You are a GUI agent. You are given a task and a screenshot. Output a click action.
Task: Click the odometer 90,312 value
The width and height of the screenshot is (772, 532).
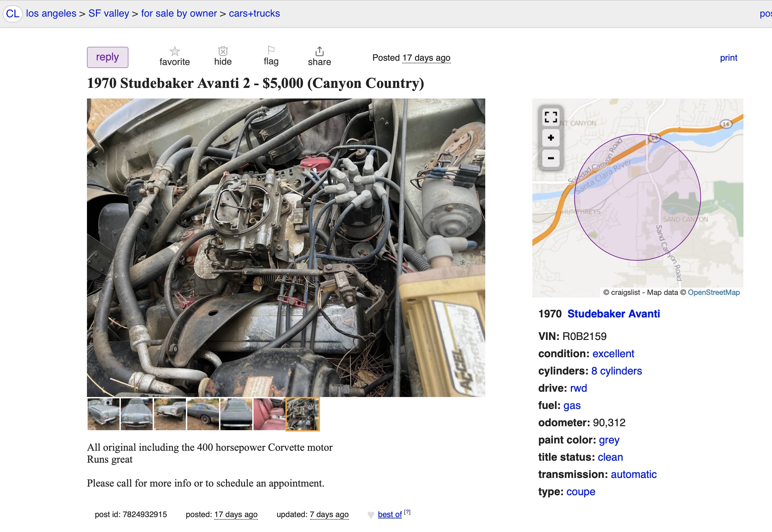609,423
